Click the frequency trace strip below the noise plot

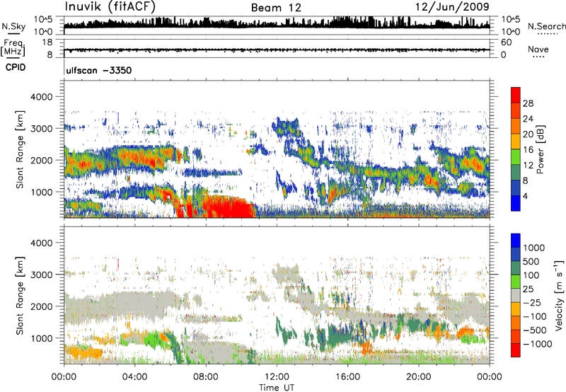pos(277,50)
